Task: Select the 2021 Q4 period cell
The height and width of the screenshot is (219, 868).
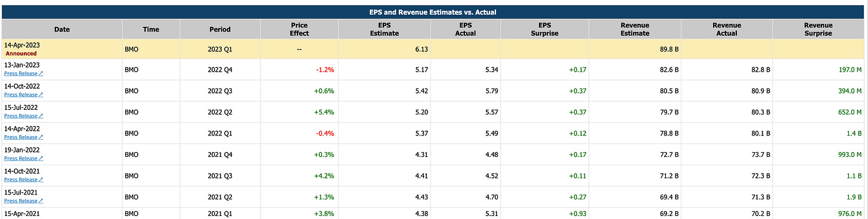Action: point(219,155)
